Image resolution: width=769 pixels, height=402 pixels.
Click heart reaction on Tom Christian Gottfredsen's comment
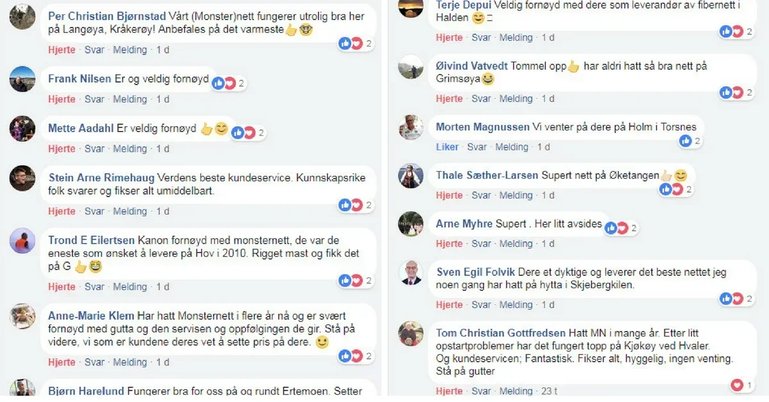point(737,385)
